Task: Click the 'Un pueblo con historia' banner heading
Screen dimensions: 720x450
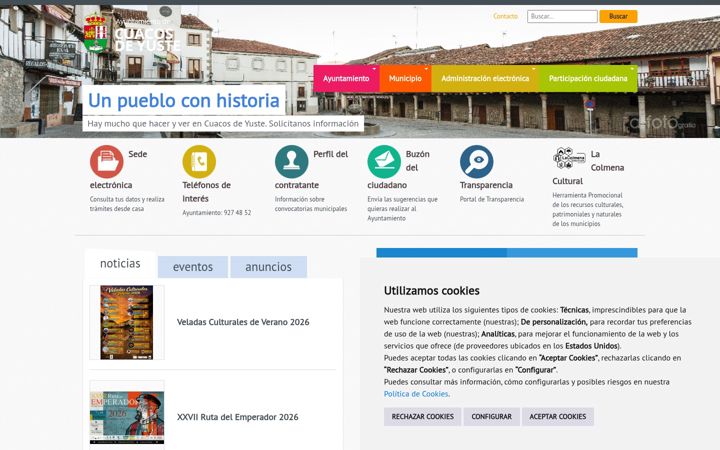Action: point(184,100)
